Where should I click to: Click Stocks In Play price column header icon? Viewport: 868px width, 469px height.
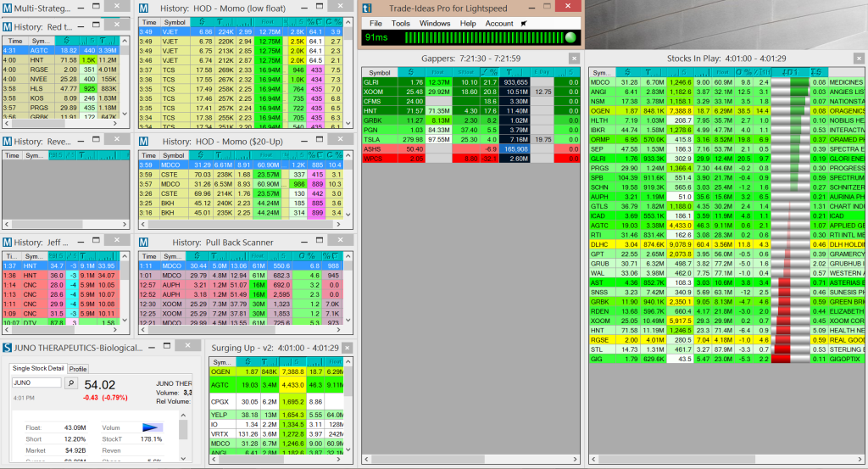click(626, 73)
